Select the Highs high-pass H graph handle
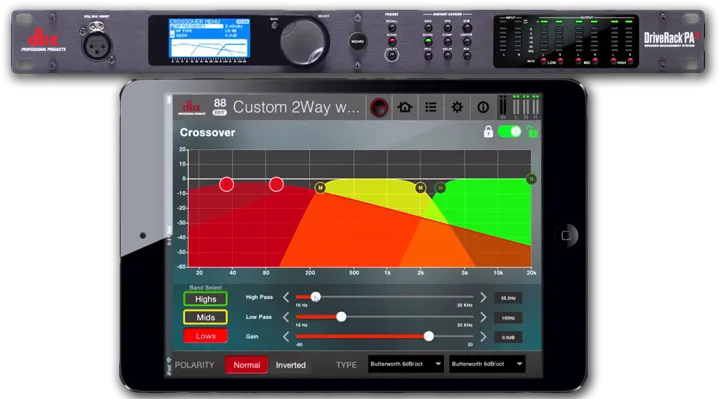720x399 pixels. click(x=440, y=187)
